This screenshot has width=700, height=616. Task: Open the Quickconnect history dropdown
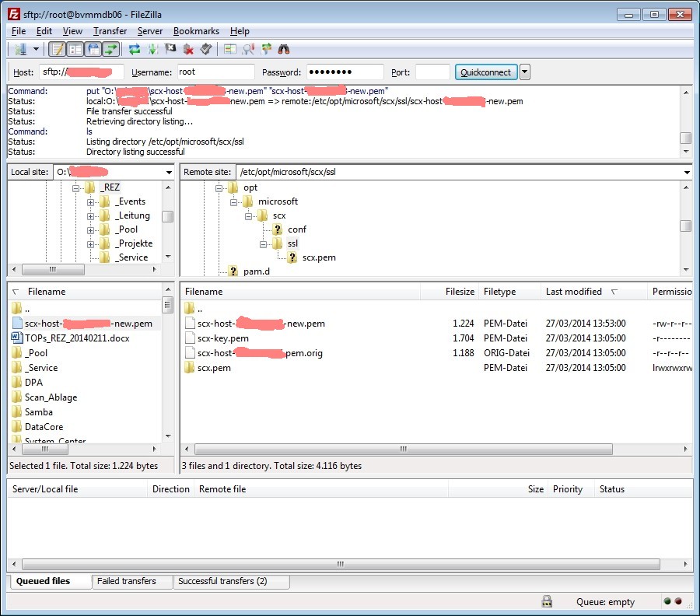point(525,72)
